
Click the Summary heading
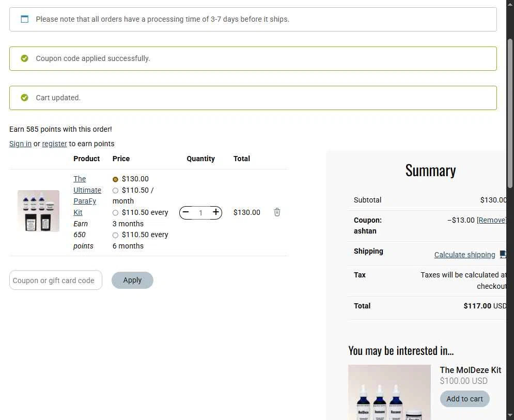pyautogui.click(x=430, y=170)
